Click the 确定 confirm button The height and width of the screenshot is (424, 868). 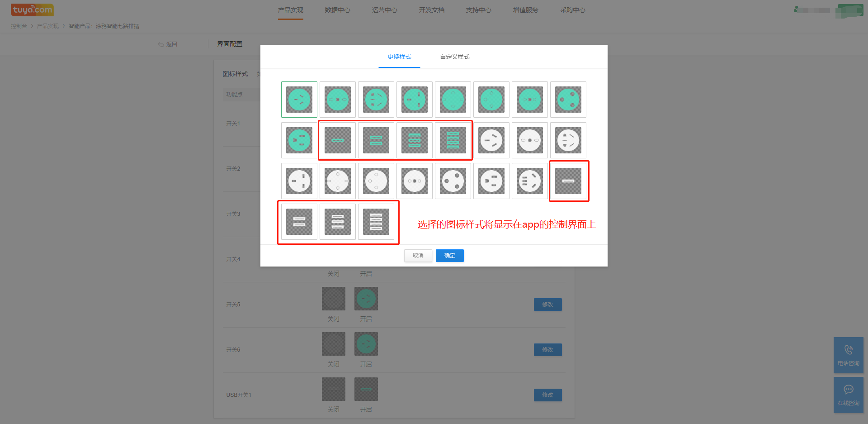pos(449,256)
